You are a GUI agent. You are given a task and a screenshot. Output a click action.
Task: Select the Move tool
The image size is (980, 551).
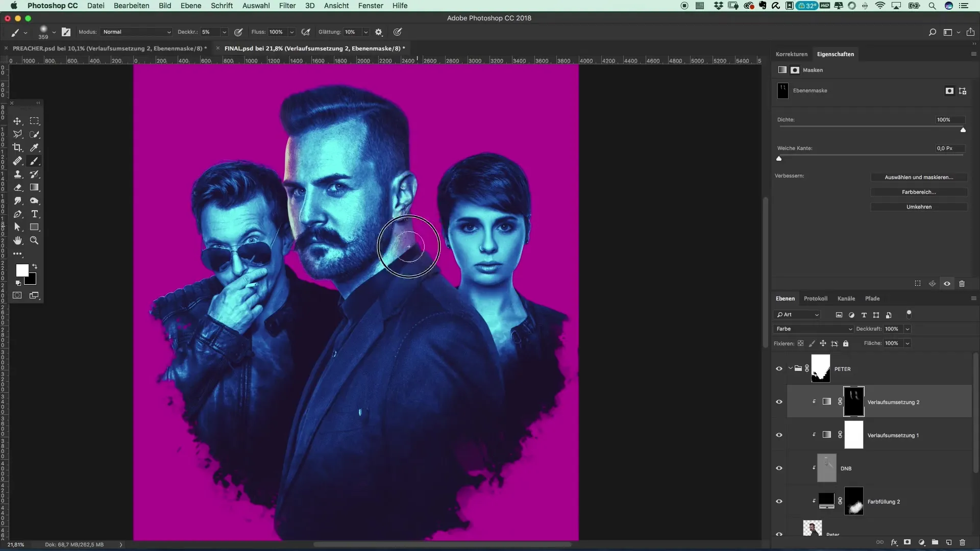pyautogui.click(x=17, y=121)
